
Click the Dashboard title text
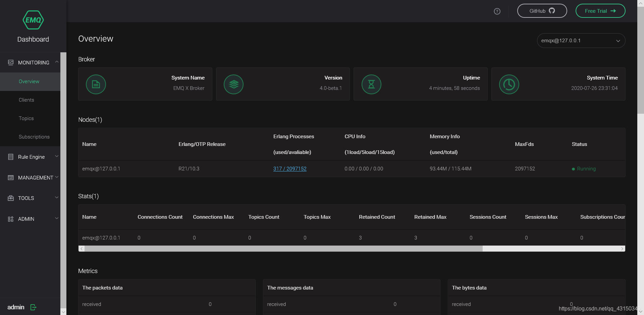click(33, 39)
